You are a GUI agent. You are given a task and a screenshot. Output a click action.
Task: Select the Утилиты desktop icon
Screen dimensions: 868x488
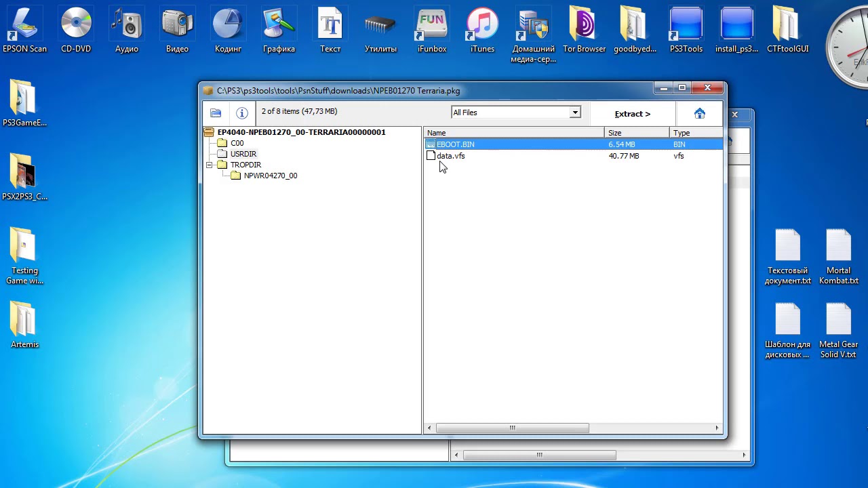pyautogui.click(x=380, y=30)
